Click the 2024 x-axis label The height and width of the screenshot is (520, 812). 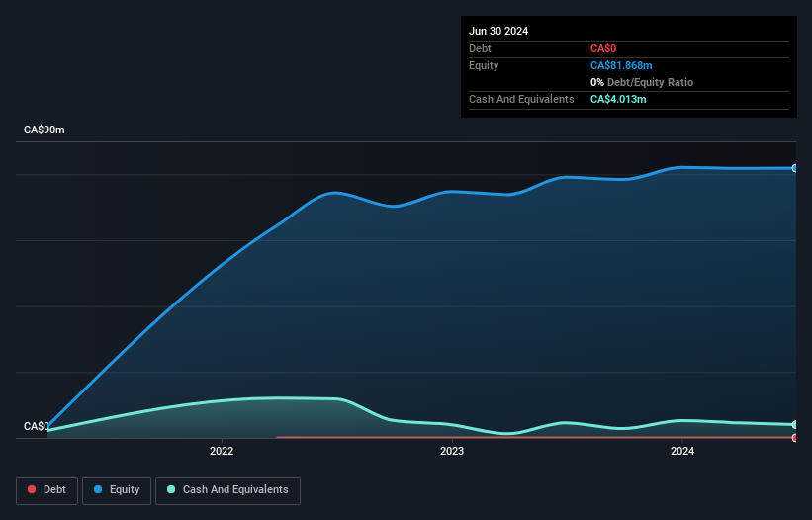[682, 451]
